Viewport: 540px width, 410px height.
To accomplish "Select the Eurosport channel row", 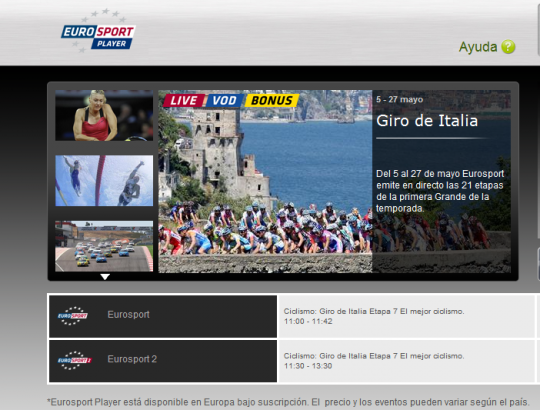I will click(x=163, y=316).
